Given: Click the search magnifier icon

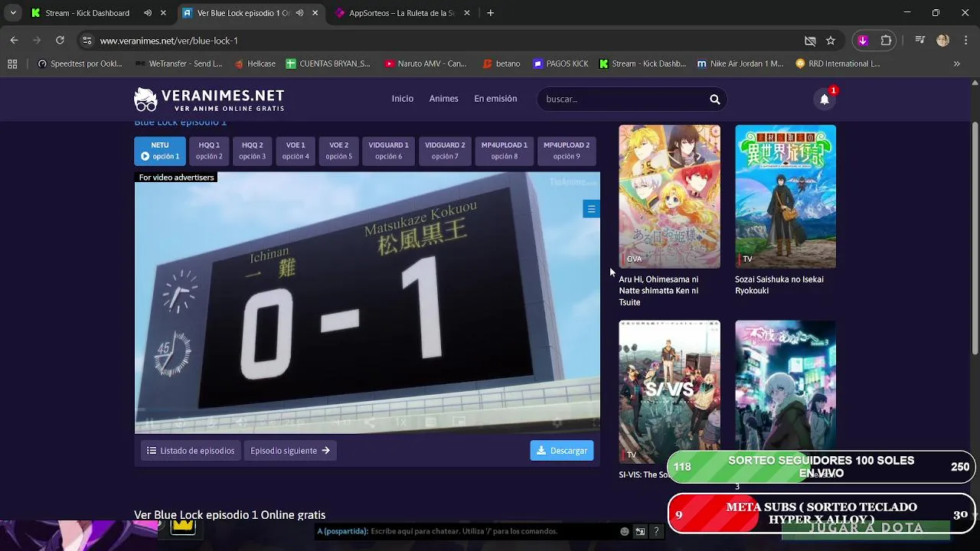Looking at the screenshot, I should coord(714,99).
